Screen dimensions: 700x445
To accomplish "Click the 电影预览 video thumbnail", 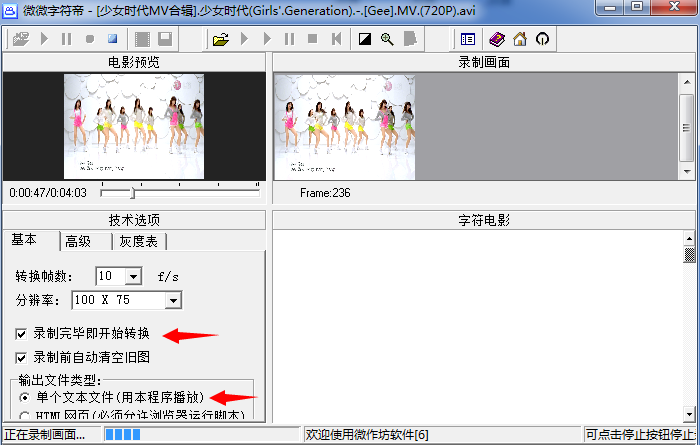I will 133,126.
